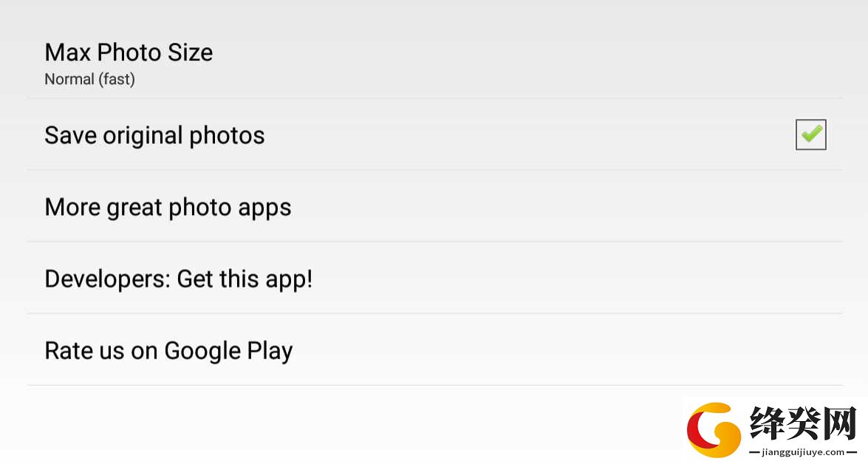Select the photo apps promotion entry
The height and width of the screenshot is (464, 868).
coord(434,206)
